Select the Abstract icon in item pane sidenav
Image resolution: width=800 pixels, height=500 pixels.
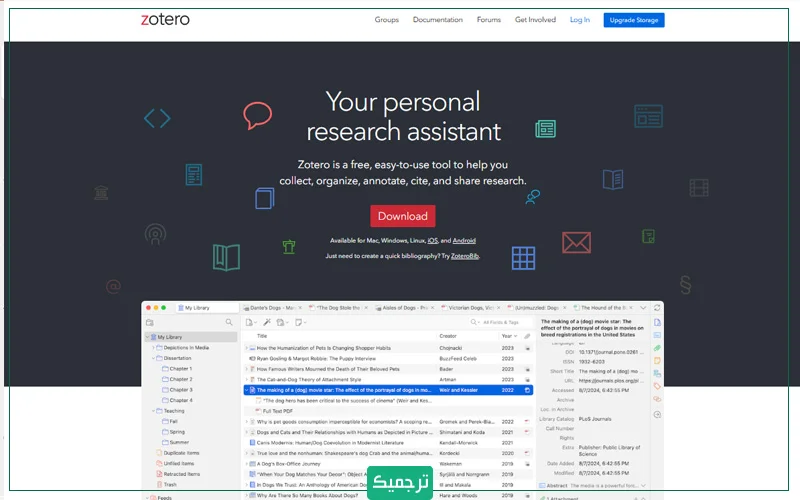tap(657, 335)
